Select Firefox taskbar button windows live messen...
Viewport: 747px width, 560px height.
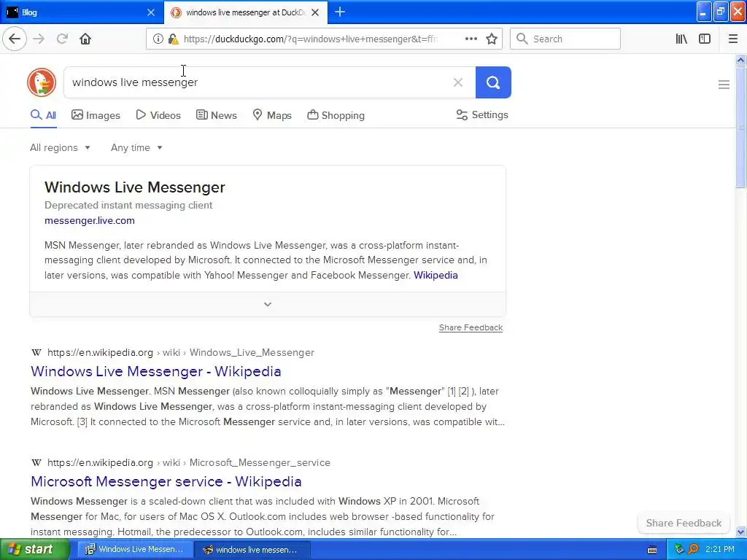(x=252, y=550)
